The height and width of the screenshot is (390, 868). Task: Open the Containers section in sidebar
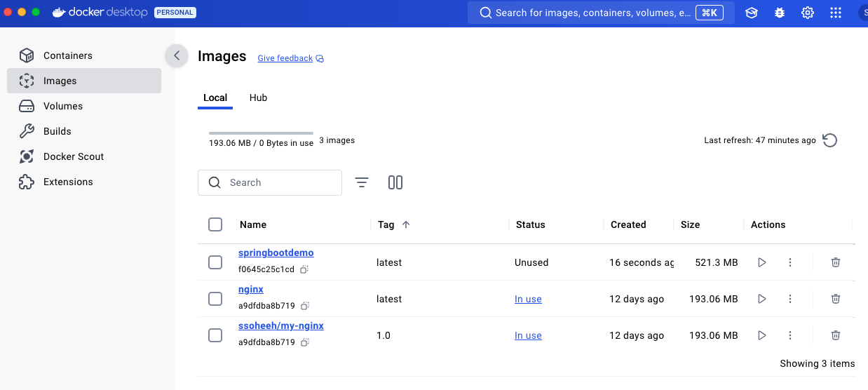point(84,55)
